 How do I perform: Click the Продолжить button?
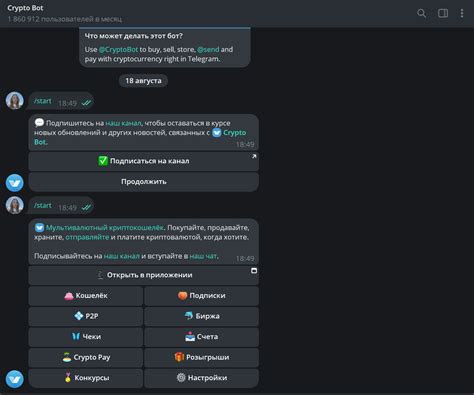pyautogui.click(x=144, y=182)
